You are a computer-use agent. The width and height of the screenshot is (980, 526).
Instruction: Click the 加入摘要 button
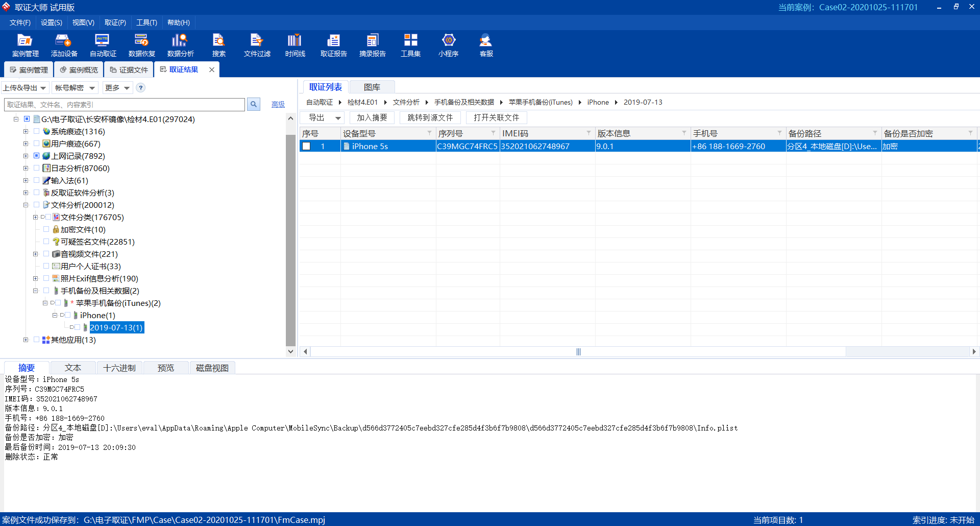[372, 118]
